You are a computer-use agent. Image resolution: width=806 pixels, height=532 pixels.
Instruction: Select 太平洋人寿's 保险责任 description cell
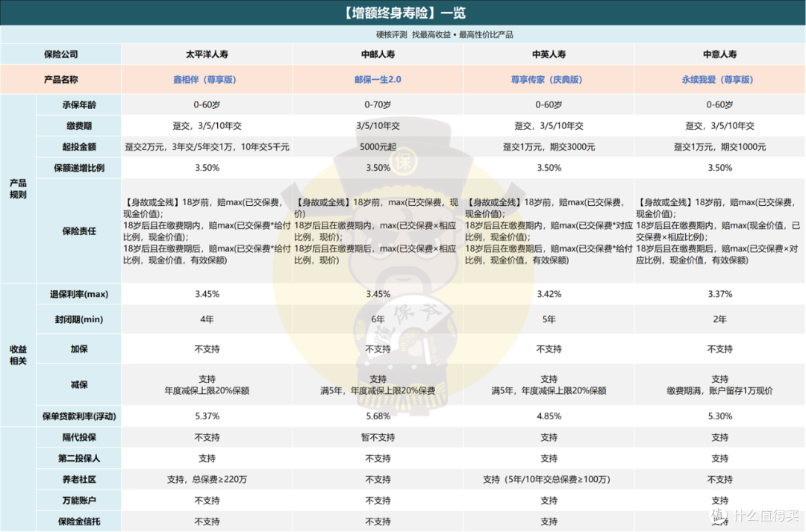point(207,231)
